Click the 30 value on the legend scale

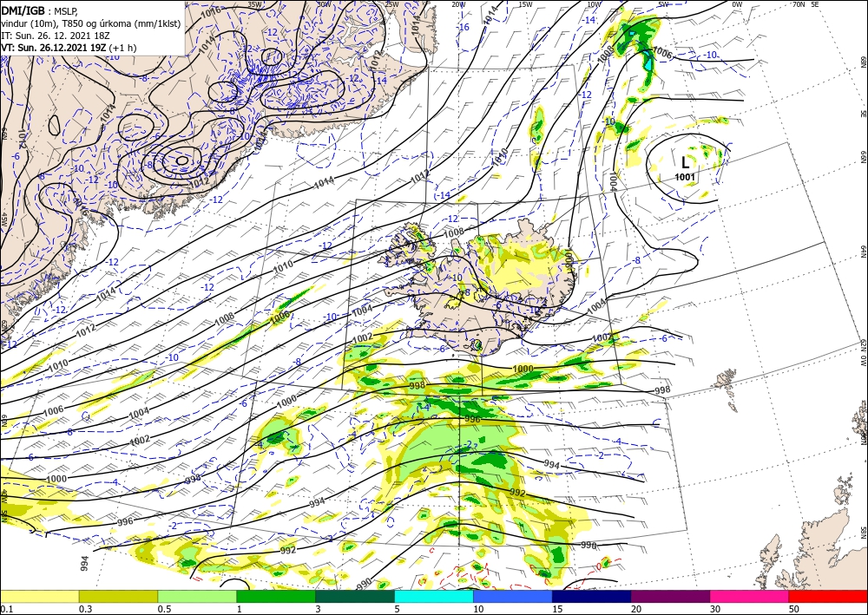pyautogui.click(x=716, y=608)
